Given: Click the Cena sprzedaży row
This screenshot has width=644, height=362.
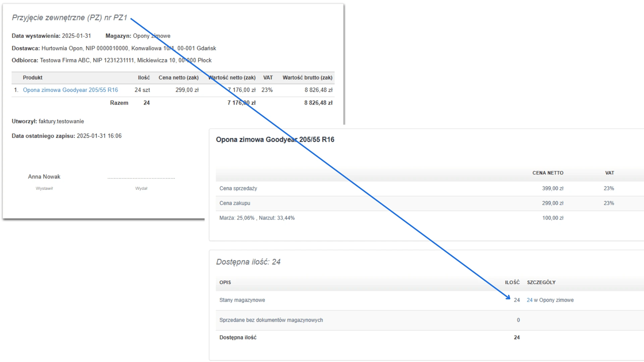Looking at the screenshot, I should 238,188.
